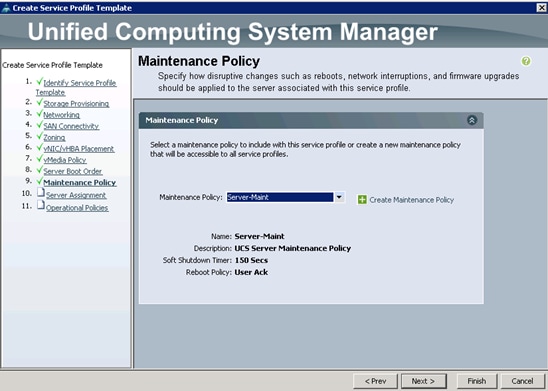Image resolution: width=548 pixels, height=391 pixels.
Task: Open the Networking step
Action: click(62, 115)
